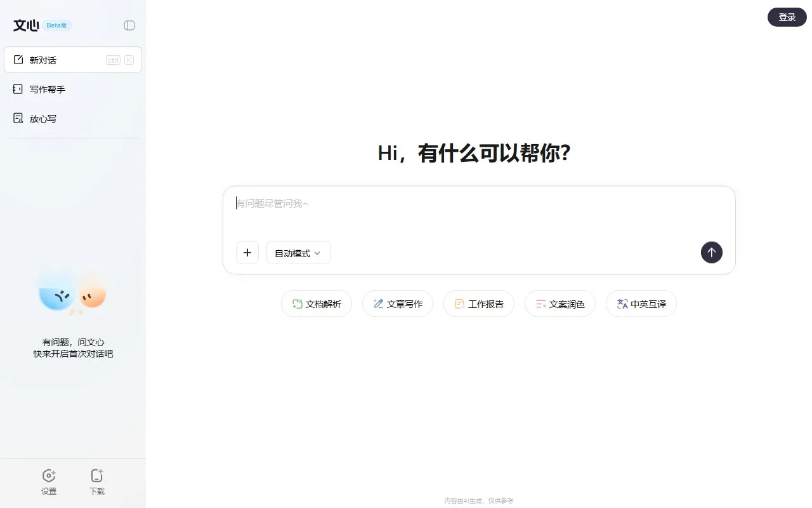
Task: Click the 下载 download icon
Action: pos(96,475)
